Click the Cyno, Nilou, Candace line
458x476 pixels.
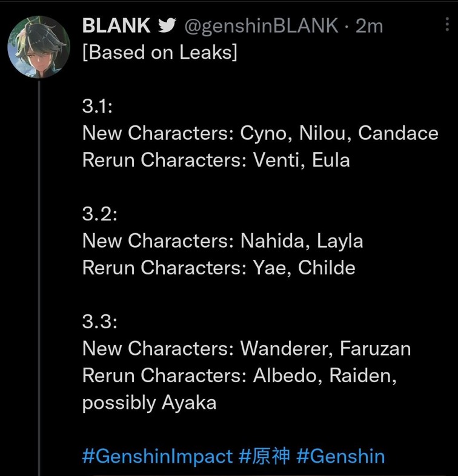(x=260, y=133)
